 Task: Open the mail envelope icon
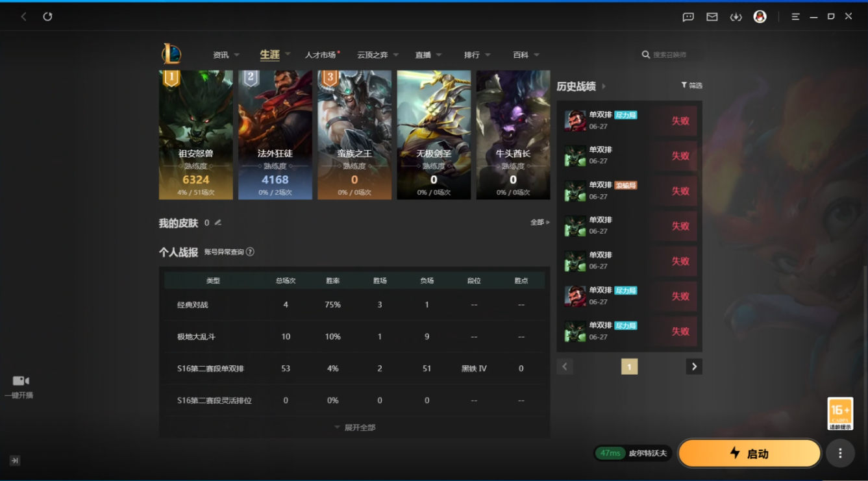712,17
